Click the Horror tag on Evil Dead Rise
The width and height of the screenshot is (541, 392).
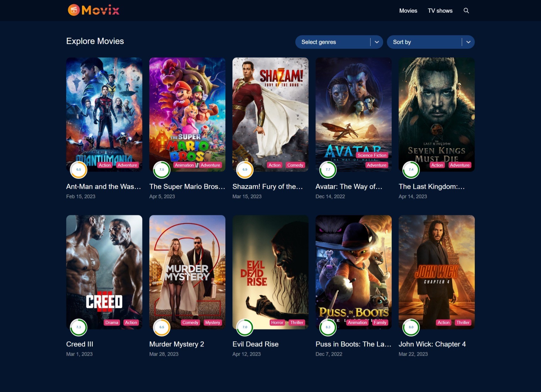coord(277,323)
